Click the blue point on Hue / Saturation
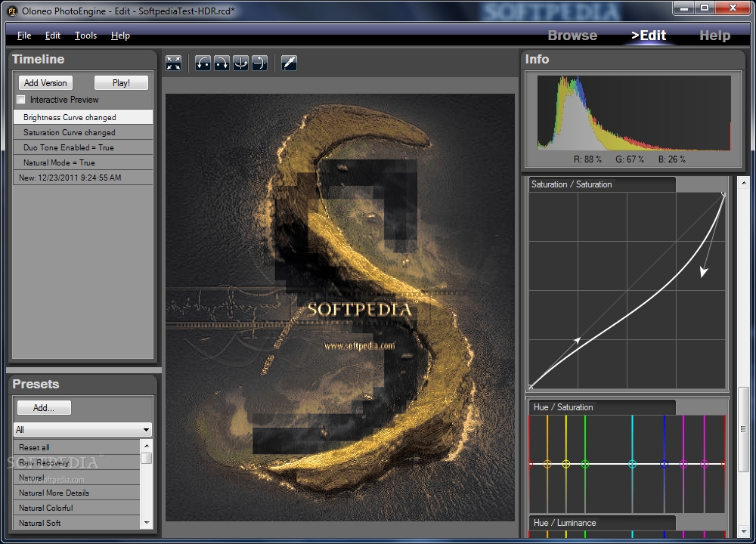Viewport: 756px width, 544px height. pos(665,464)
